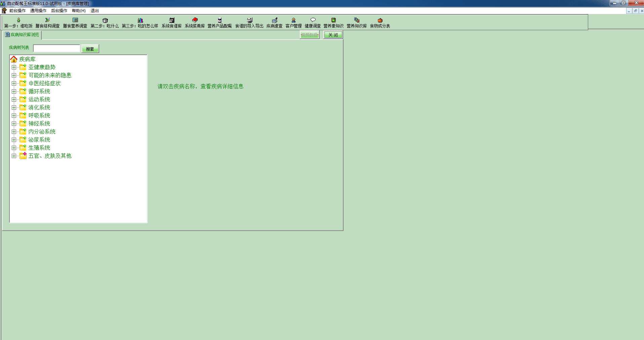This screenshot has height=340, width=644.
Task: Expand the 生殖系统 node
Action: [x=14, y=148]
